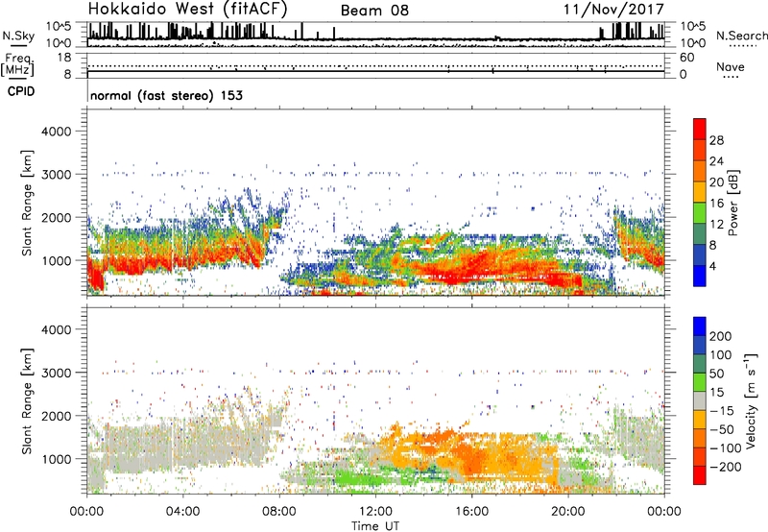Click 'normal (fast stereo) 153' text
The image size is (768, 532).
tap(166, 95)
